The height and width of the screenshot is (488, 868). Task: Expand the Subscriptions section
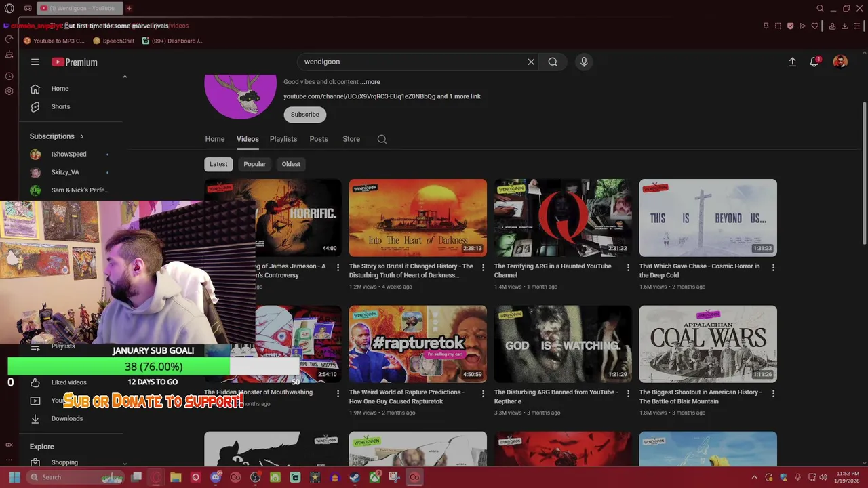(x=57, y=136)
